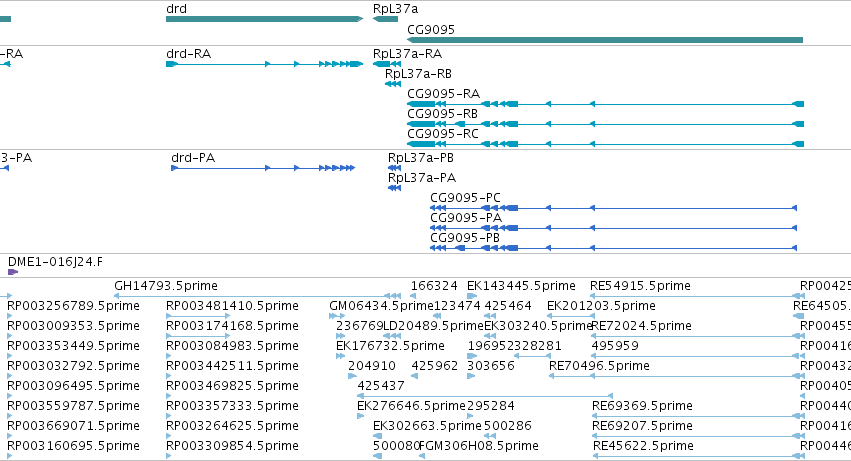Open the drd-RA transcript label

(188, 54)
